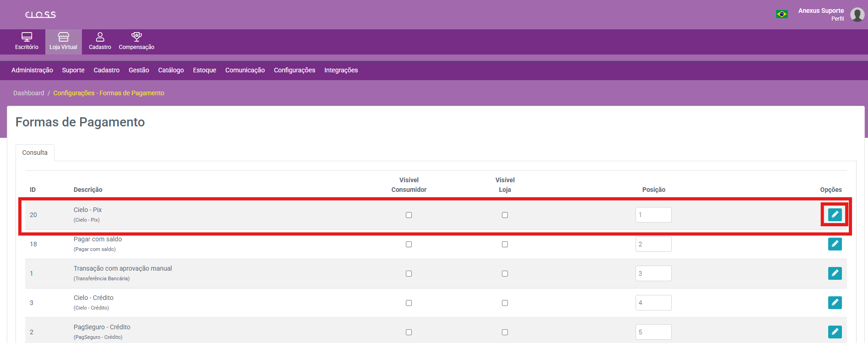Click the Perfil link under user name
This screenshot has height=343, width=868.
click(x=837, y=19)
